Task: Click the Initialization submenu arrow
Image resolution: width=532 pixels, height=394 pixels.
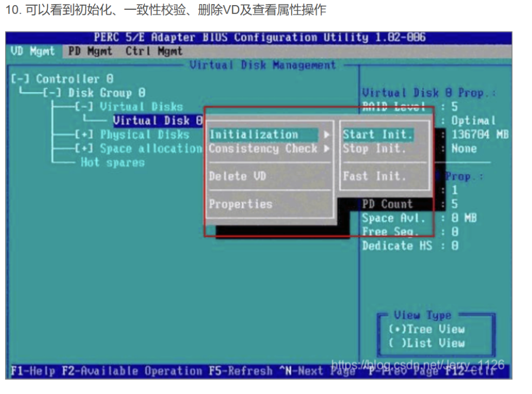Action: click(x=326, y=134)
